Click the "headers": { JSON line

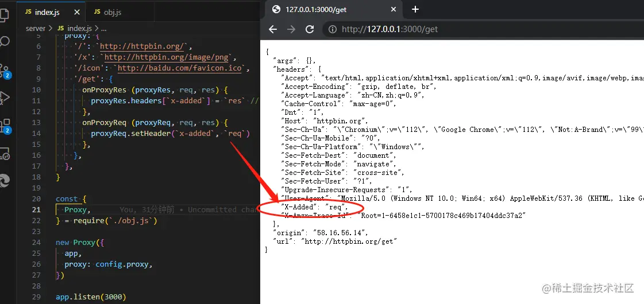[x=297, y=69]
